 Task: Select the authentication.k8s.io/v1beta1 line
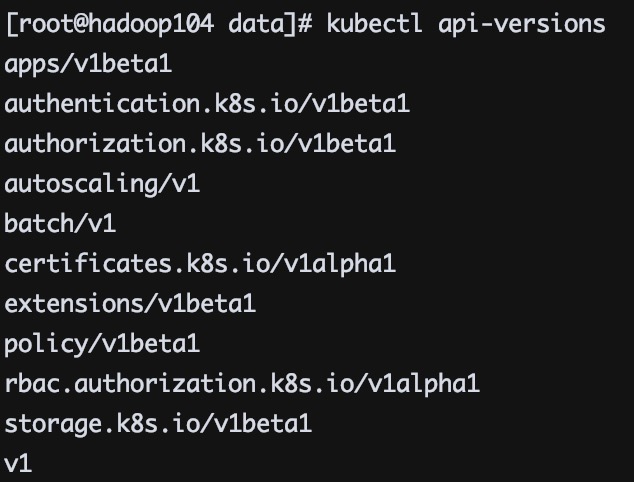(x=207, y=104)
